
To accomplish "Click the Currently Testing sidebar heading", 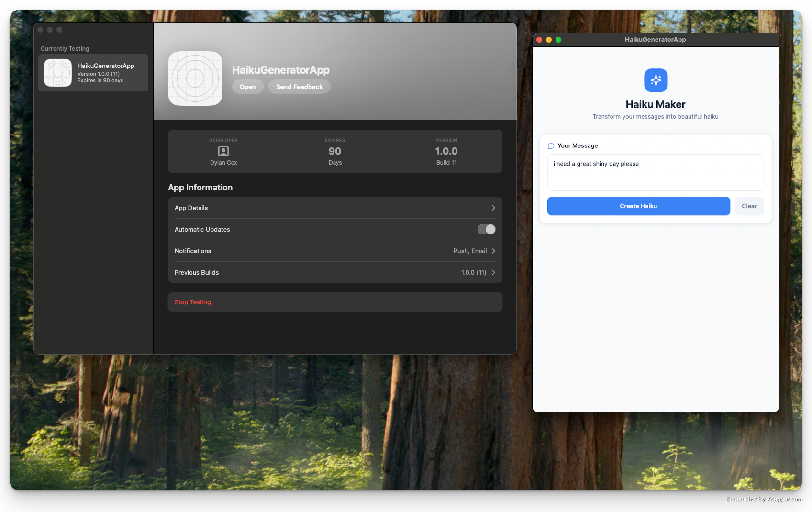I will pyautogui.click(x=65, y=49).
